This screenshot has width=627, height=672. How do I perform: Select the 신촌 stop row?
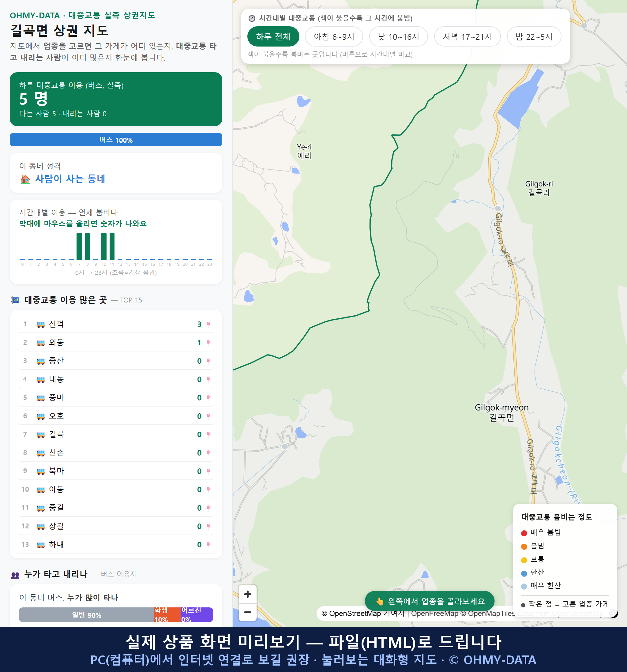pos(116,452)
